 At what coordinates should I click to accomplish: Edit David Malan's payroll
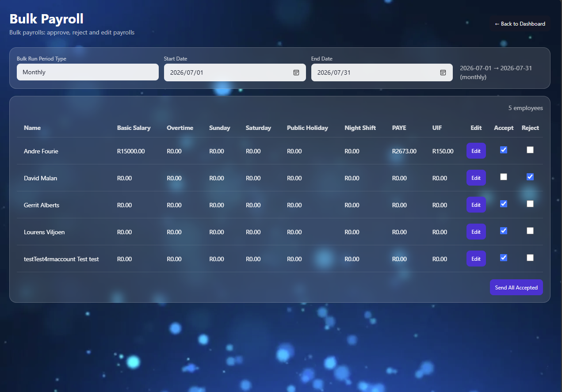[476, 178]
